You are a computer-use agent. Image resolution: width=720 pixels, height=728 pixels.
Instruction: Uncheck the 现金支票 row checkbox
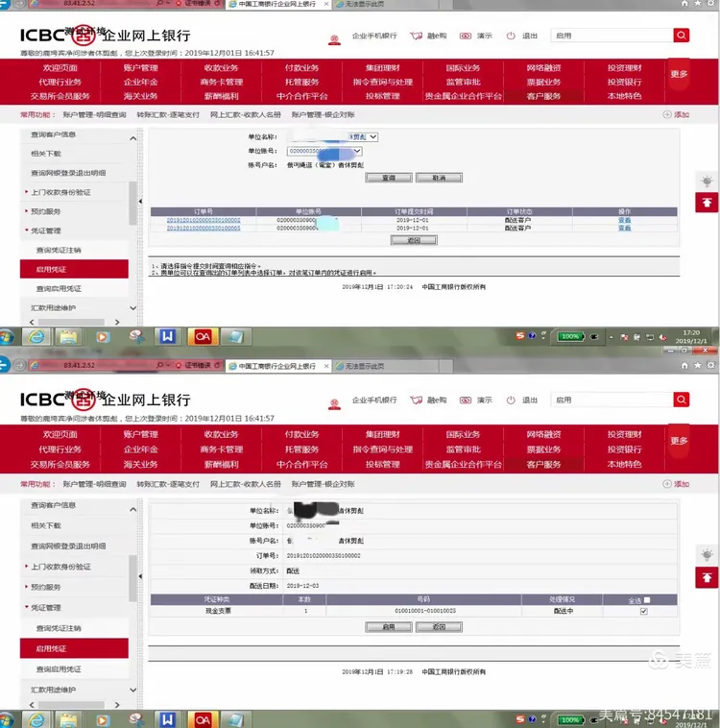click(643, 611)
